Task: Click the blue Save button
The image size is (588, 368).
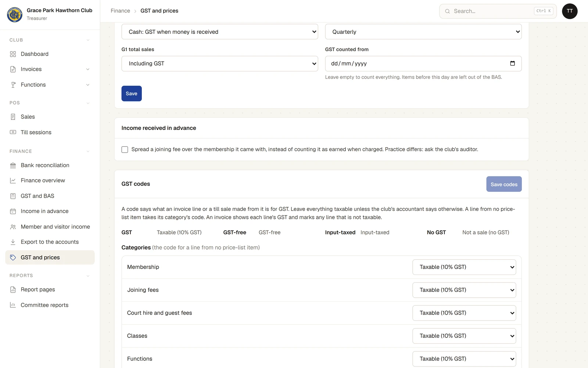Action: point(132,93)
